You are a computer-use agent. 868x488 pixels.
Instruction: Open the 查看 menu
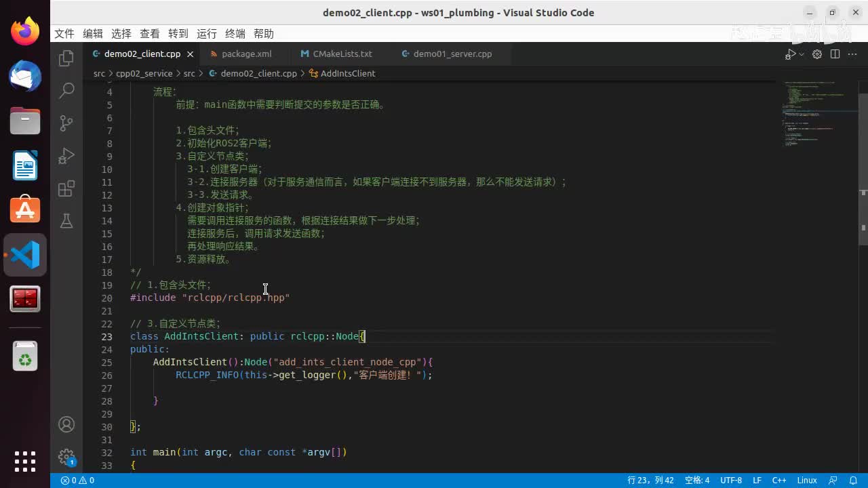(150, 34)
